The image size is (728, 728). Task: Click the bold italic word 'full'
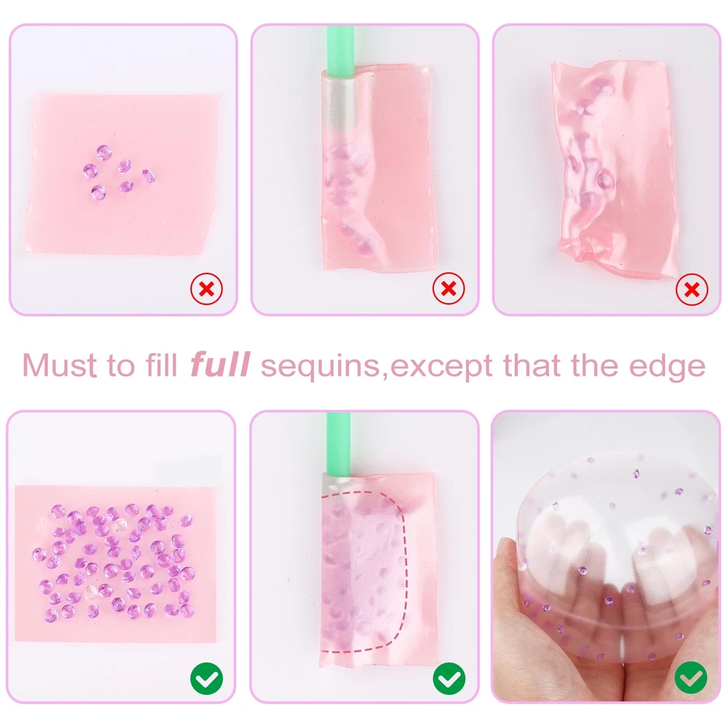coord(220,365)
